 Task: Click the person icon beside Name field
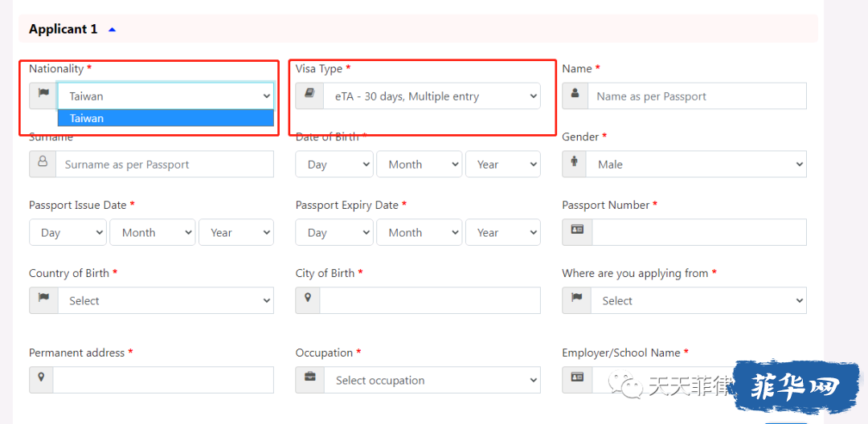[575, 95]
